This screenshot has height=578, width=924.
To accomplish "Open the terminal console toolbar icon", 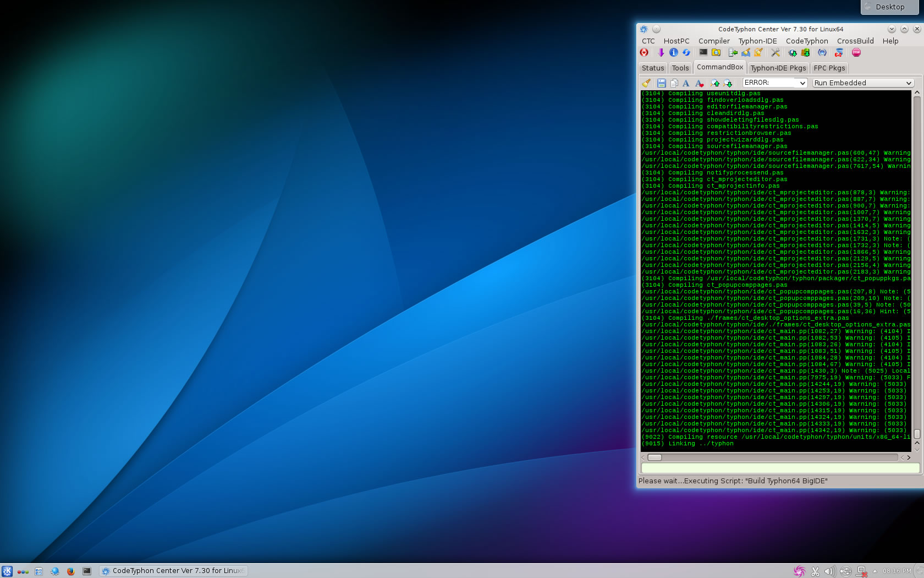I will coord(703,53).
